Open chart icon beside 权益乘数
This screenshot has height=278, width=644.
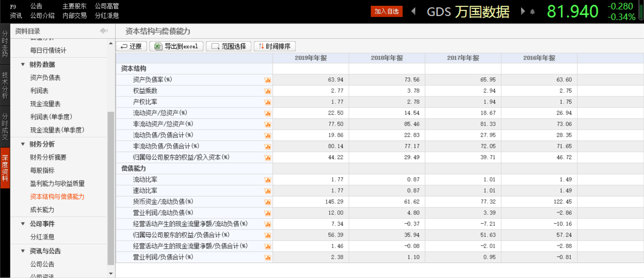(x=268, y=91)
